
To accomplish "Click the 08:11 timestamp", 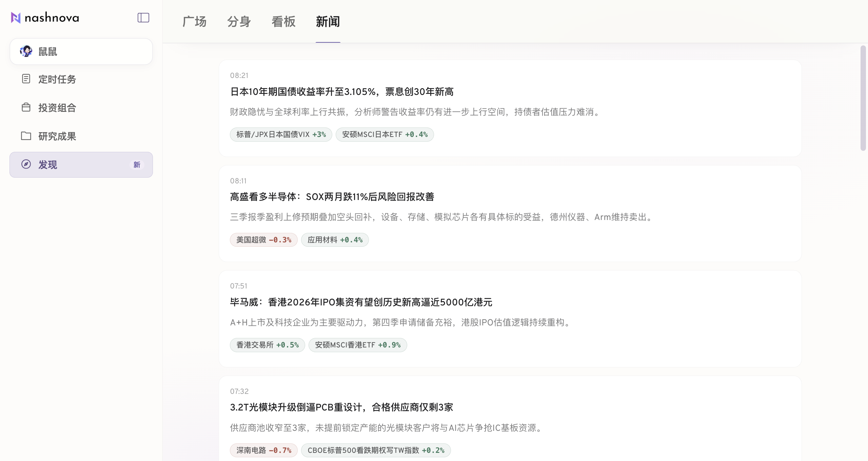I will 238,181.
